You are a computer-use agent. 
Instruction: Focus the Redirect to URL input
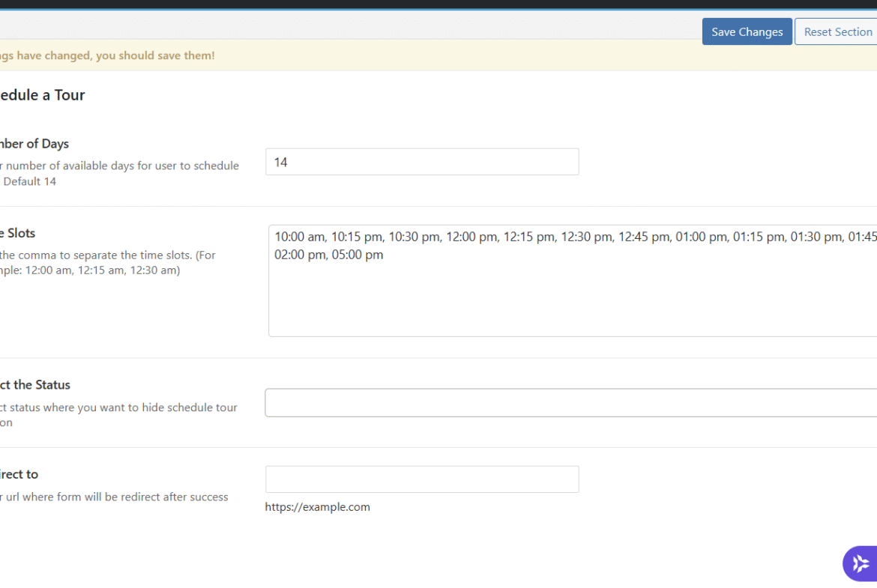(422, 479)
